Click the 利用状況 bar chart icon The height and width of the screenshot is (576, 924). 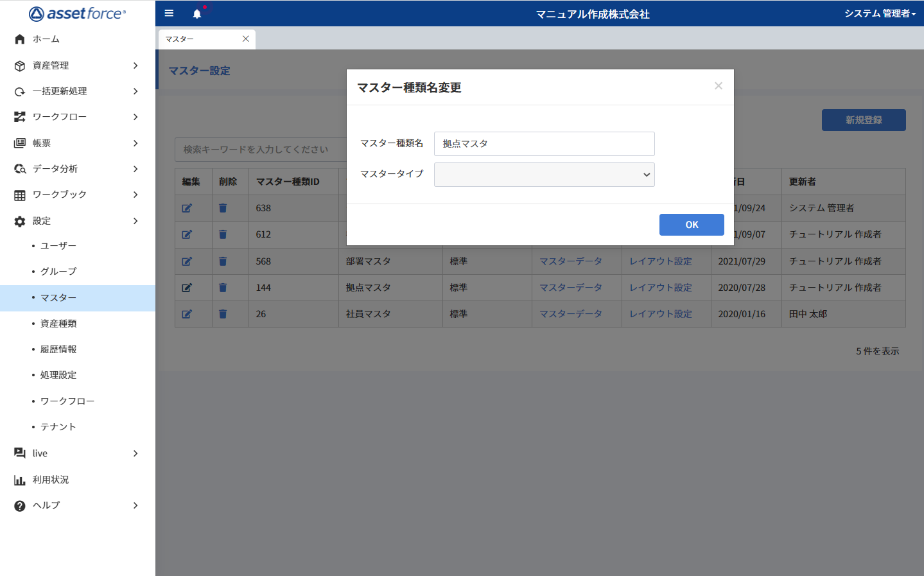pos(19,479)
